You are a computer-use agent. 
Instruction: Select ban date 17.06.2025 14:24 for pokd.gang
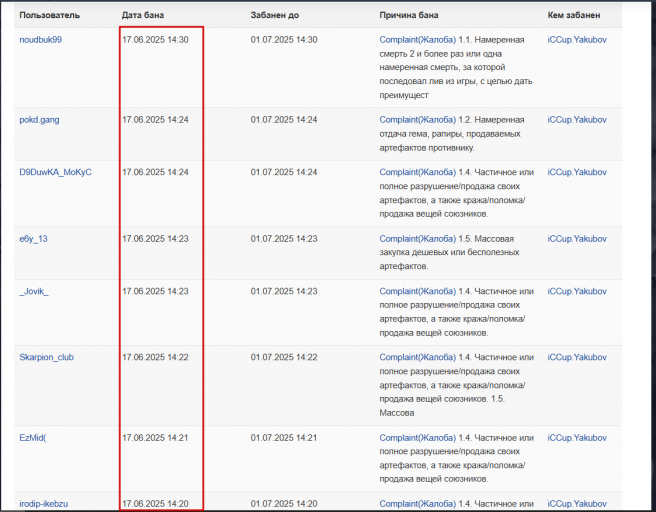tap(155, 120)
